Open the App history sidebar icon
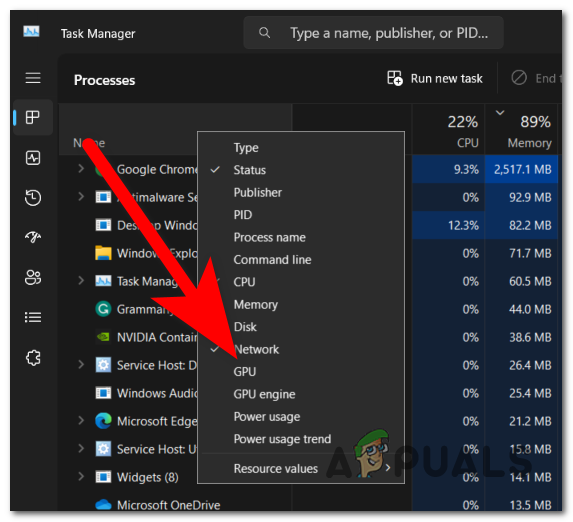Viewport: 573px width, 522px height. point(33,197)
